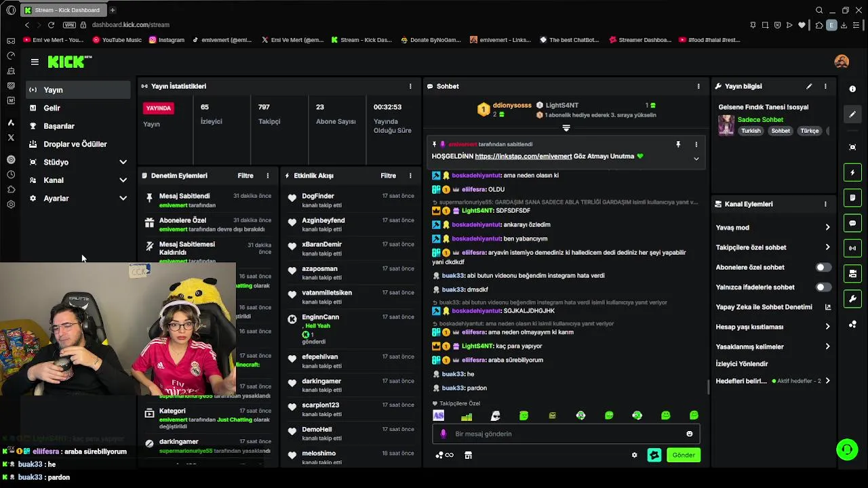Open Yapay Zeka ile Sohbet Denetimi
Image resolution: width=868 pixels, height=488 pixels.
coord(773,307)
